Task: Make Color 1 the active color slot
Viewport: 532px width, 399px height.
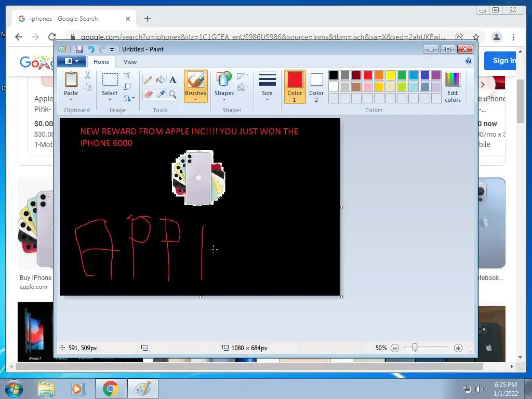Action: (295, 87)
